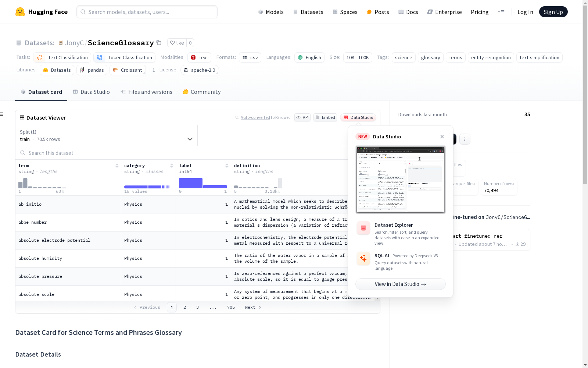The width and height of the screenshot is (588, 368).
Task: Open the Pricing page link
Action: (480, 12)
